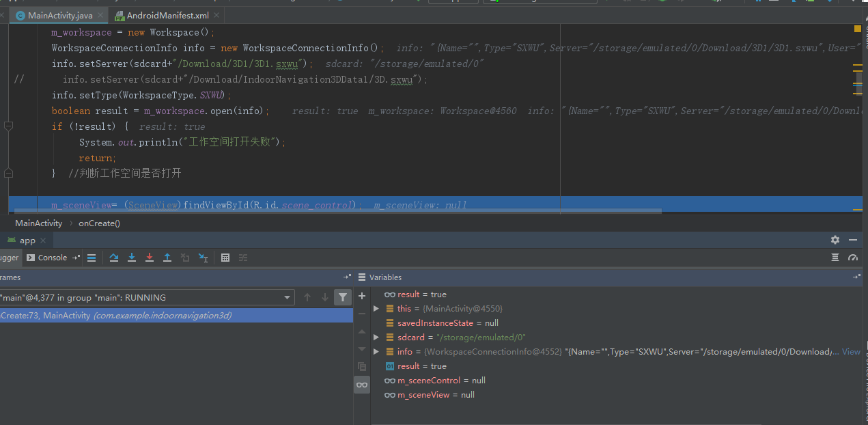This screenshot has height=425, width=868.
Task: Collapse the code block at "if (!result)"
Action: (x=8, y=126)
